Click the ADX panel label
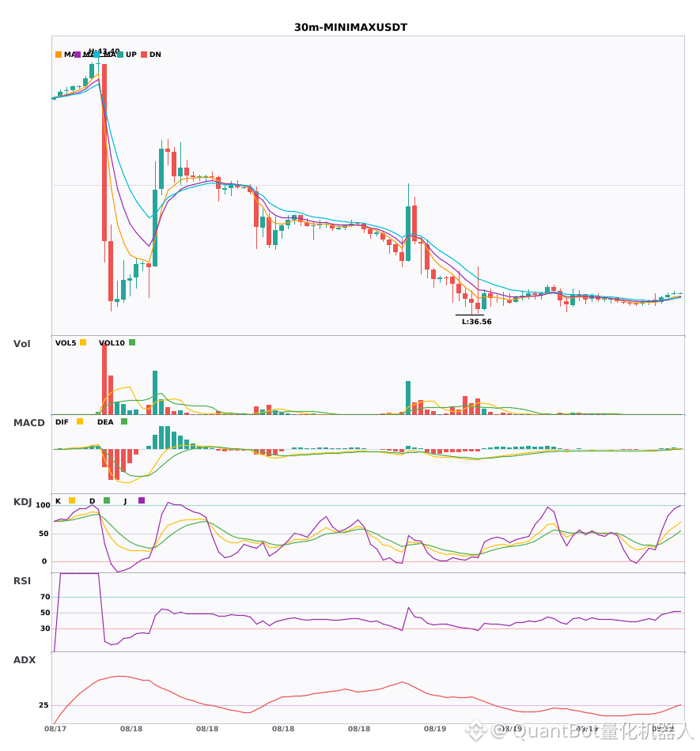This screenshot has width=700, height=751. [x=25, y=660]
